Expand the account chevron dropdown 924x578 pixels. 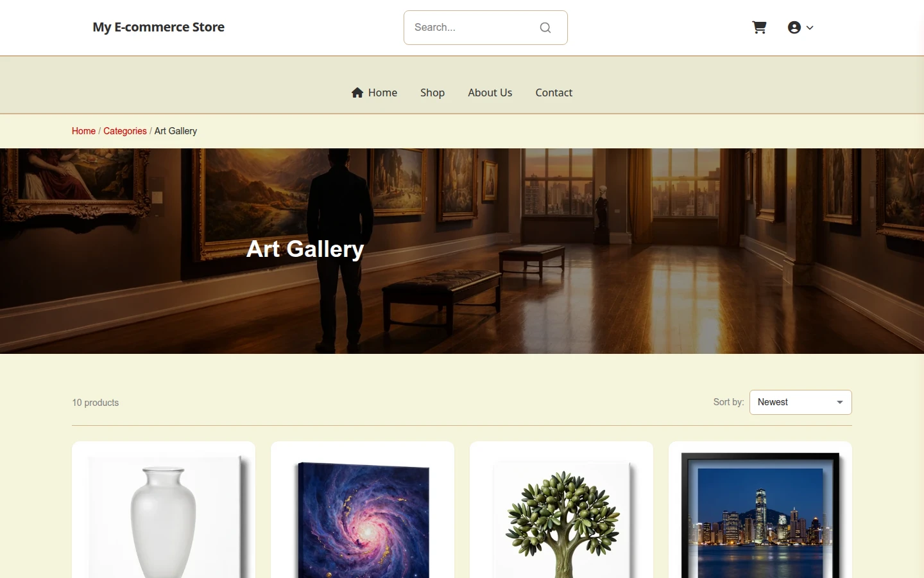coord(810,28)
